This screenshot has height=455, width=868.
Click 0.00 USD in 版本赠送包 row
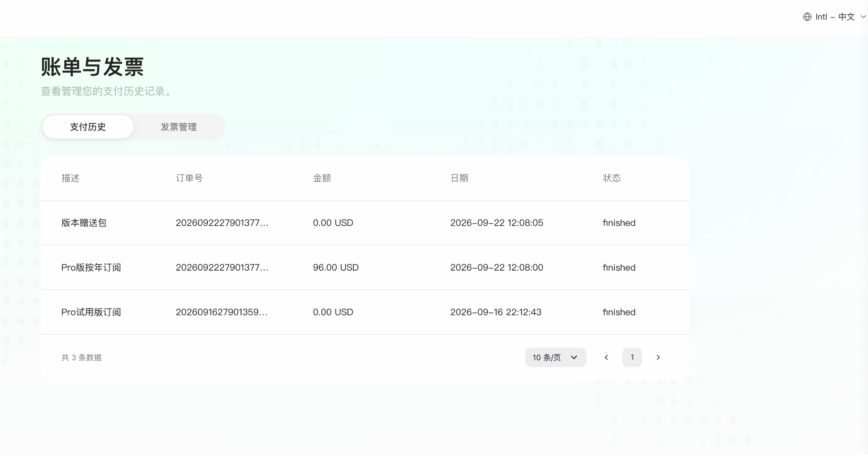tap(333, 223)
